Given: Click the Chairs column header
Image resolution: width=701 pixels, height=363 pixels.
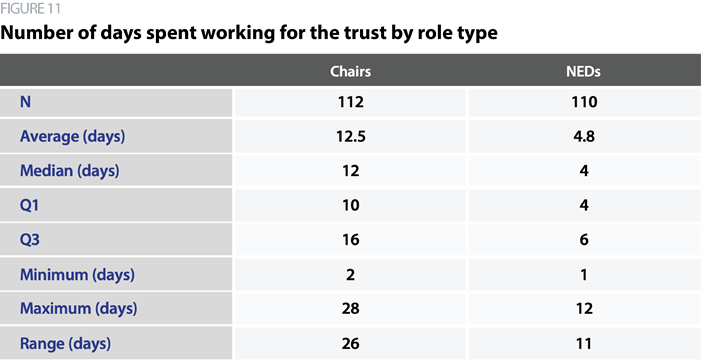Looking at the screenshot, I should coord(350,72).
